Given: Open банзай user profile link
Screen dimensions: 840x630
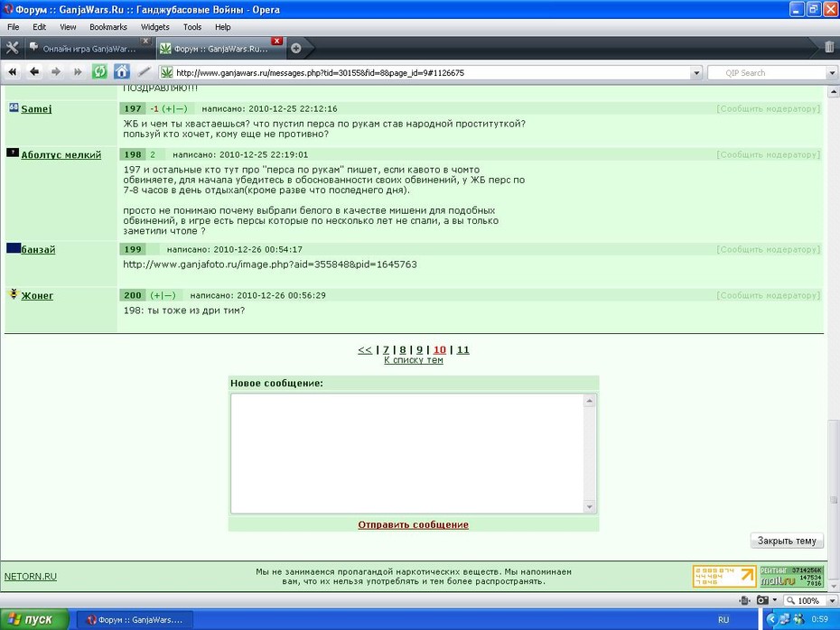Looking at the screenshot, I should (x=38, y=249).
